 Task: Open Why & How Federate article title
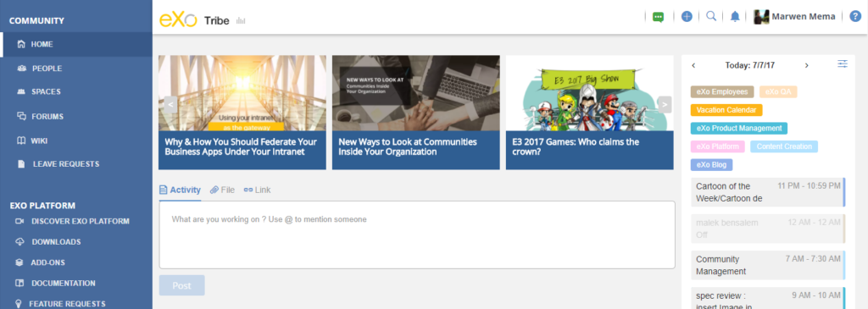[x=241, y=146]
